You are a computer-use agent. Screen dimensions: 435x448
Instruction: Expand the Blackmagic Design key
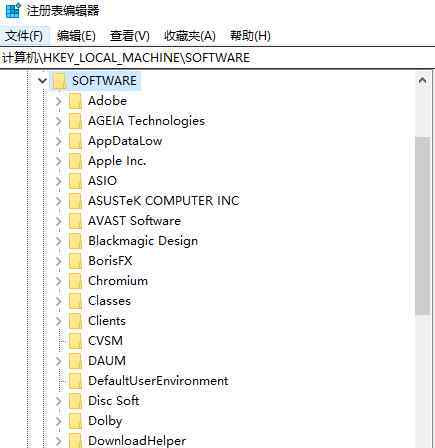pyautogui.click(x=59, y=241)
